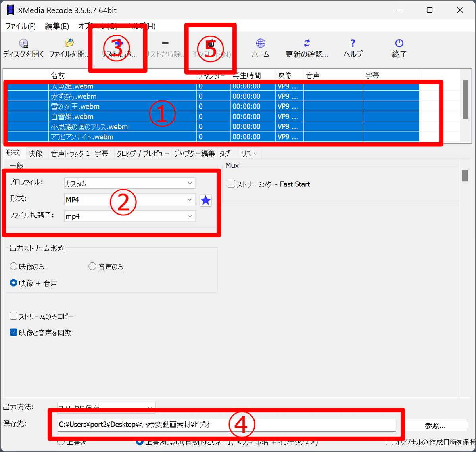Click the 再生時間 column header
The height and width of the screenshot is (452, 476).
click(253, 75)
